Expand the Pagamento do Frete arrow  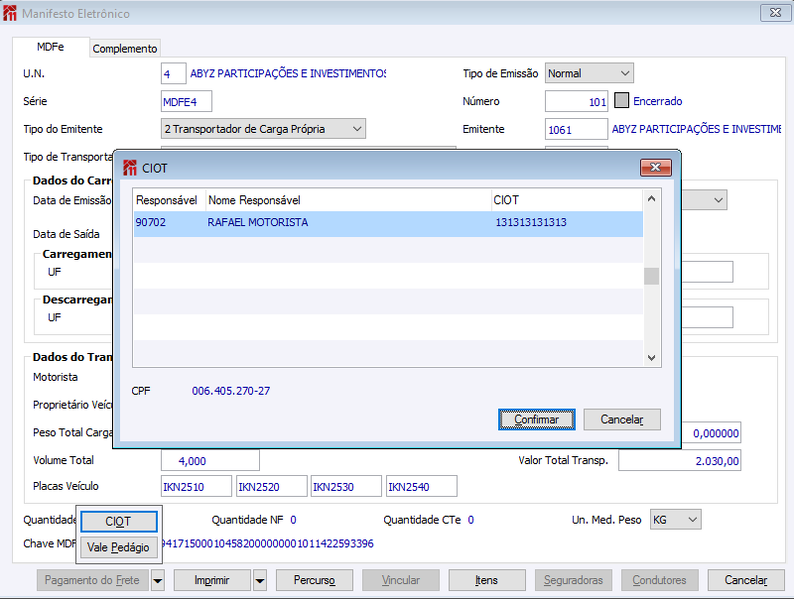pos(158,580)
